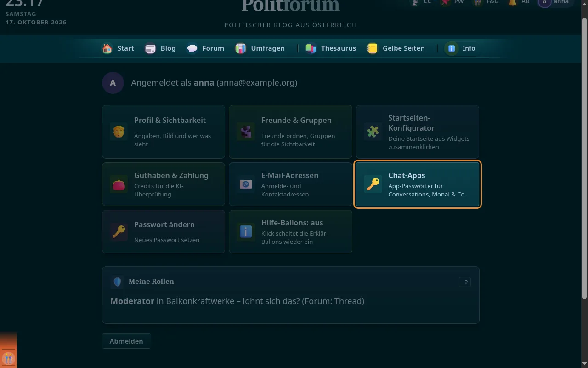The height and width of the screenshot is (368, 588).
Task: Open the Profil & Sichtbarkeit card title
Action: (170, 120)
